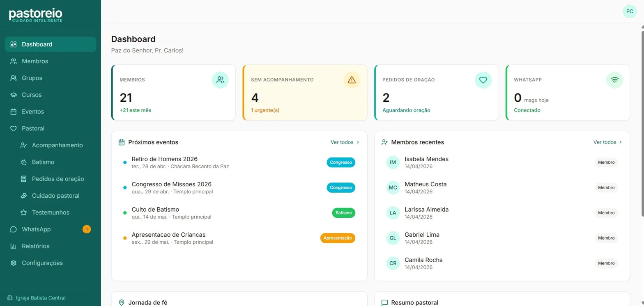The image size is (644, 306).
Task: Click the Congresso tag on Retiro de Homens
Action: coord(341,162)
